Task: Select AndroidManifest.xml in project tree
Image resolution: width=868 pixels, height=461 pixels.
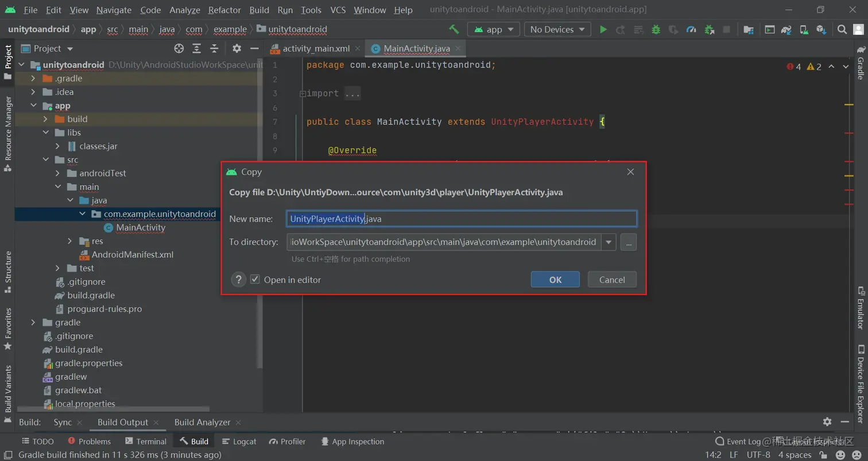Action: (x=133, y=254)
